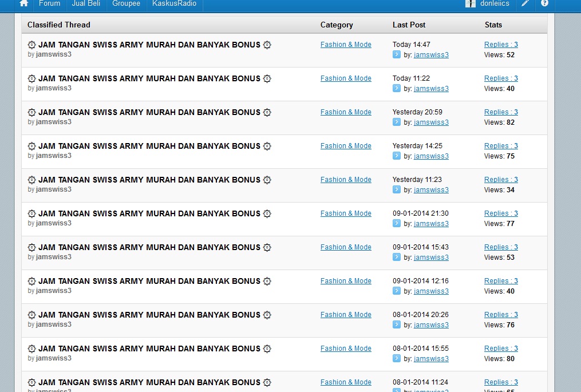Go to last post for Today 14:47 thread
Screen dimensions: 581x392
(x=397, y=55)
